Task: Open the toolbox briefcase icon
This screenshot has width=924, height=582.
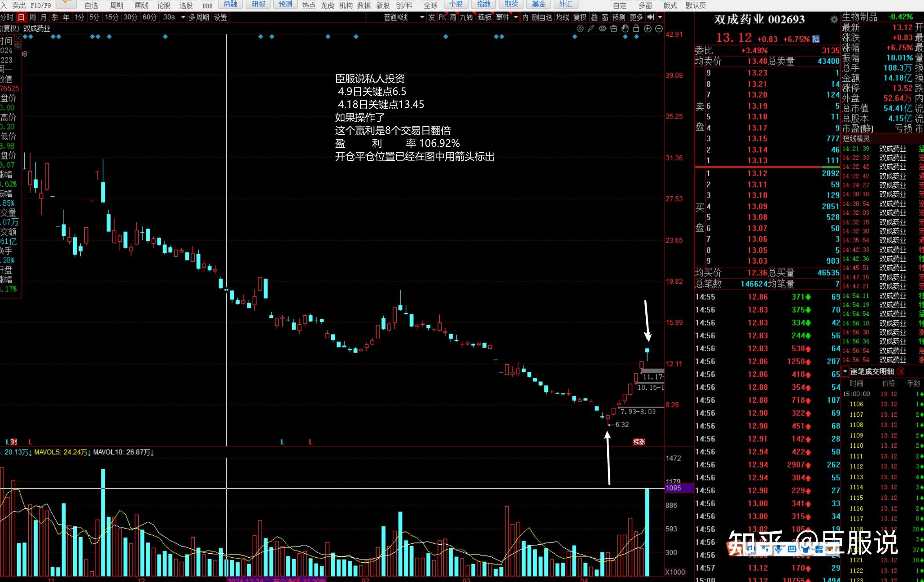Action: 613,29
